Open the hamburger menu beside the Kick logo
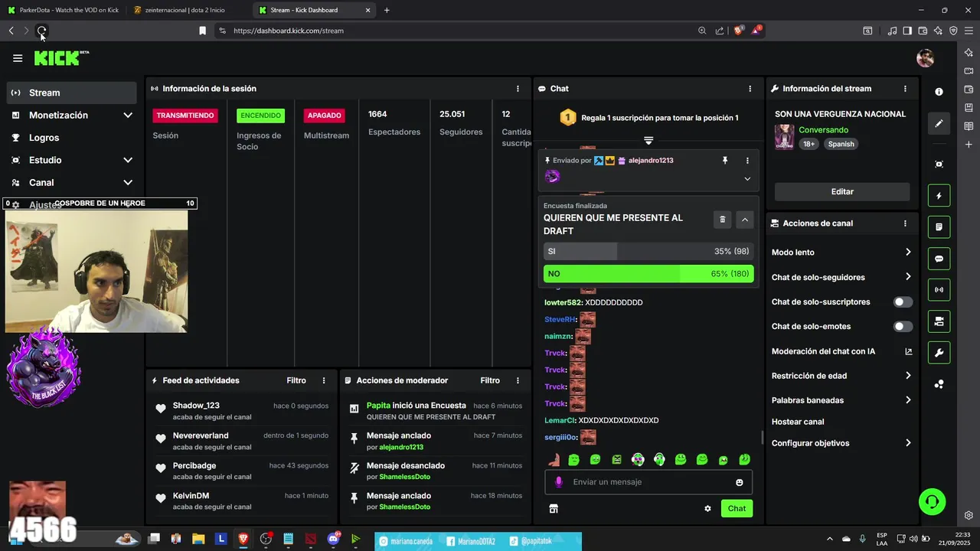The width and height of the screenshot is (980, 551). 18,58
